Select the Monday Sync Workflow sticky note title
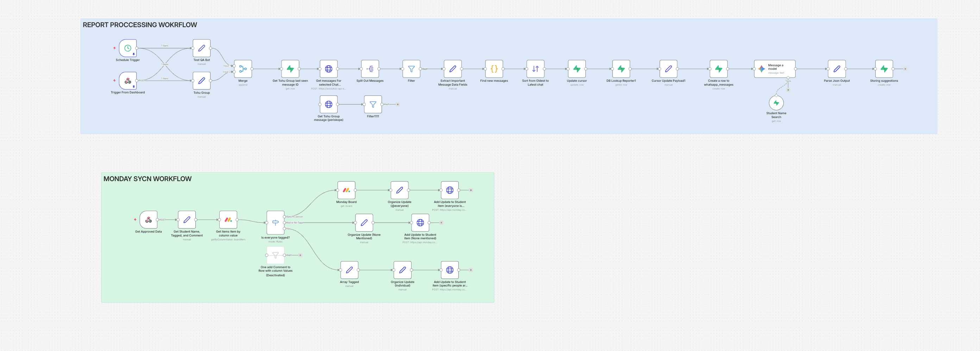The width and height of the screenshot is (980, 351). pyautogui.click(x=147, y=179)
